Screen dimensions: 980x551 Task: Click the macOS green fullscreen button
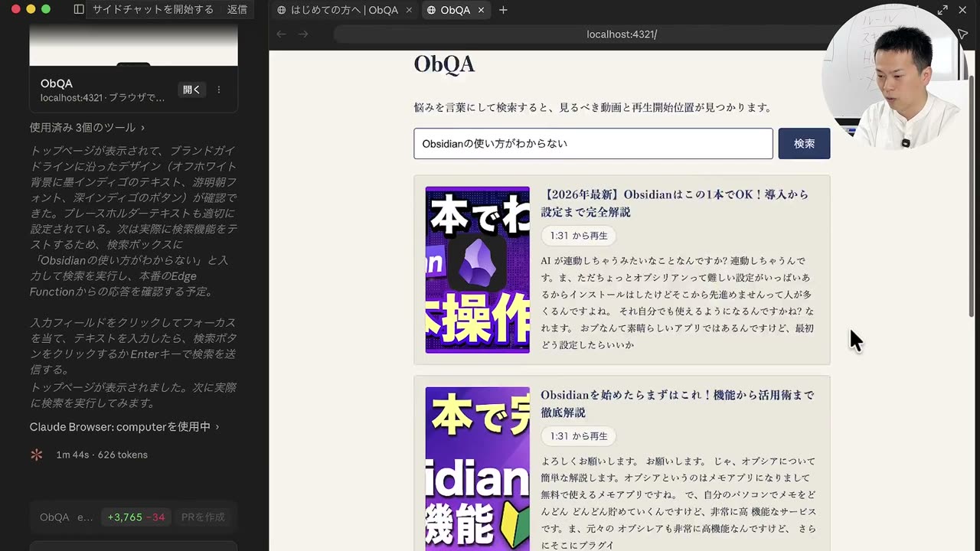tap(46, 9)
